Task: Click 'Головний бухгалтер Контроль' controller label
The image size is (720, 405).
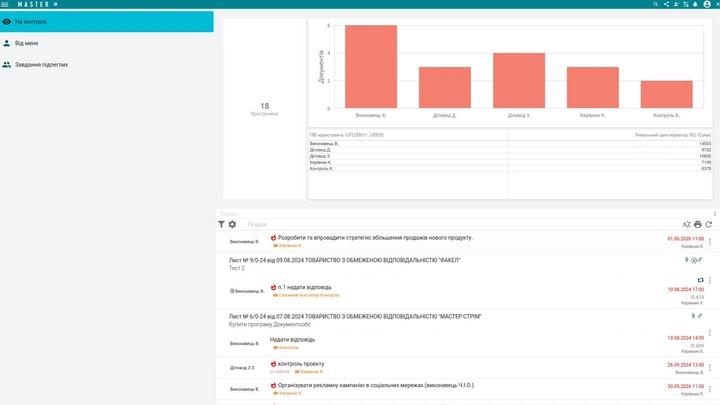Action: 309,295
